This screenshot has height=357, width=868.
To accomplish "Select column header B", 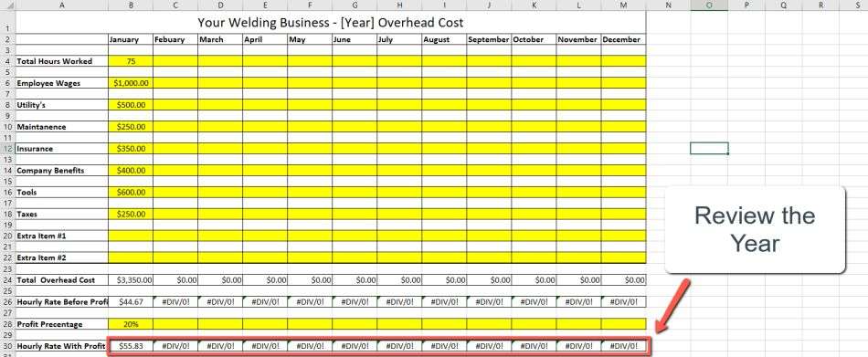I will pos(131,5).
